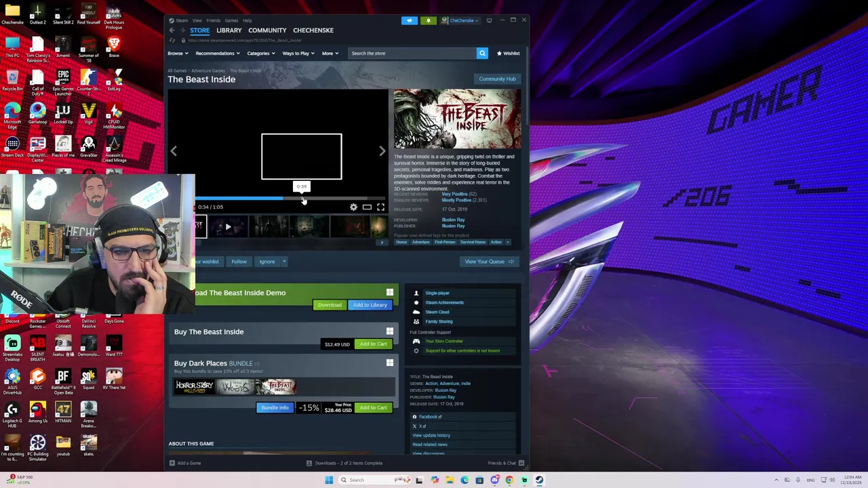The image size is (868, 488).
Task: Open the View menu
Action: pos(197,20)
